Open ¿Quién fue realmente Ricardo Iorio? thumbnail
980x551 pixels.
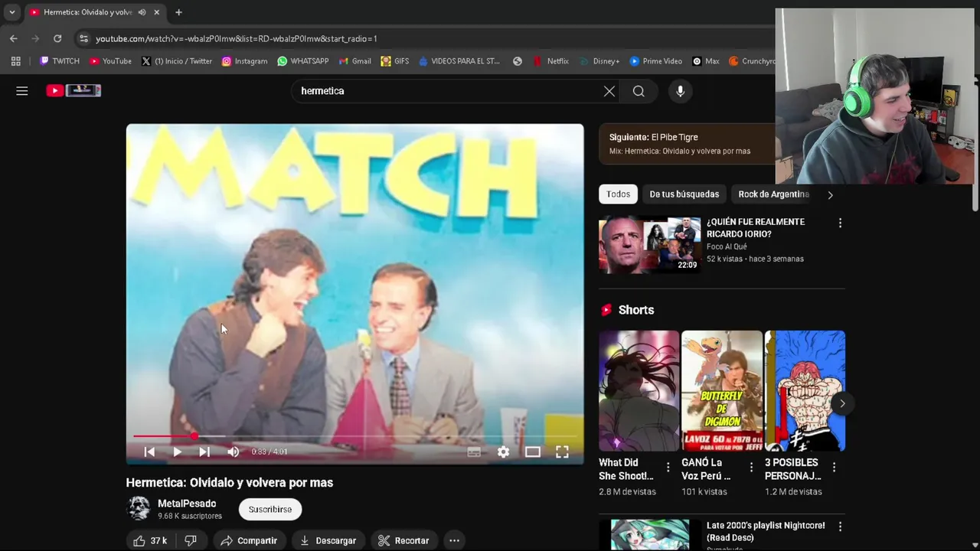(649, 245)
